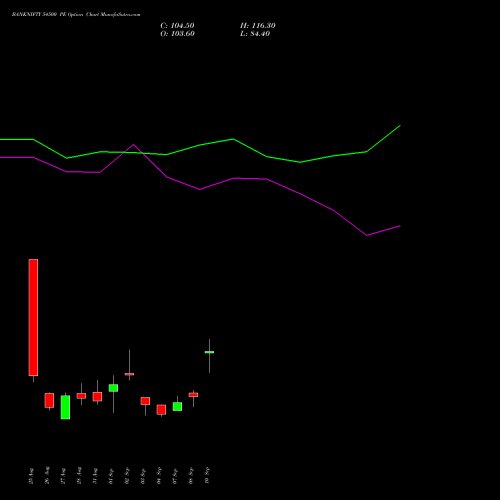Click the red 03 Sep candlestick
The height and width of the screenshot is (500, 500).
pyautogui.click(x=145, y=401)
